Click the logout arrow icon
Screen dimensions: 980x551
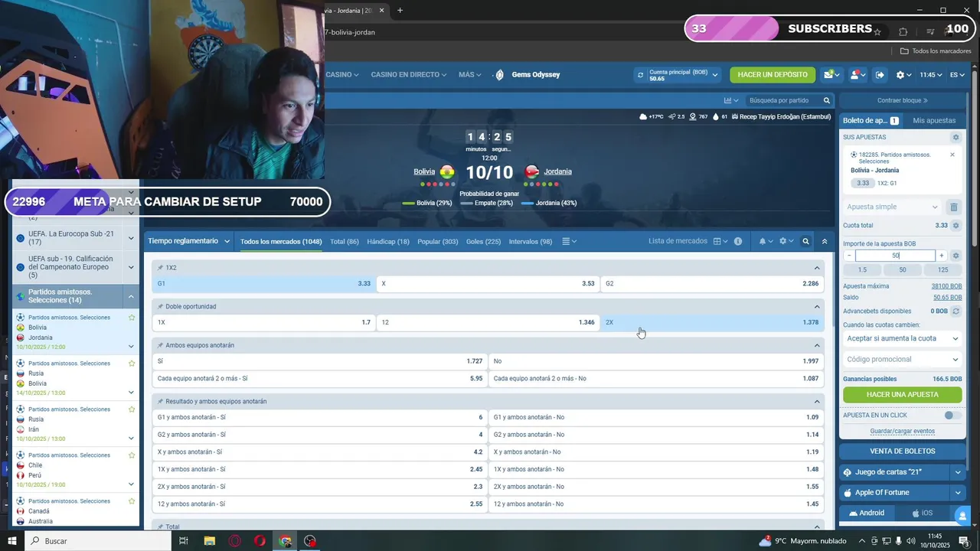point(880,75)
